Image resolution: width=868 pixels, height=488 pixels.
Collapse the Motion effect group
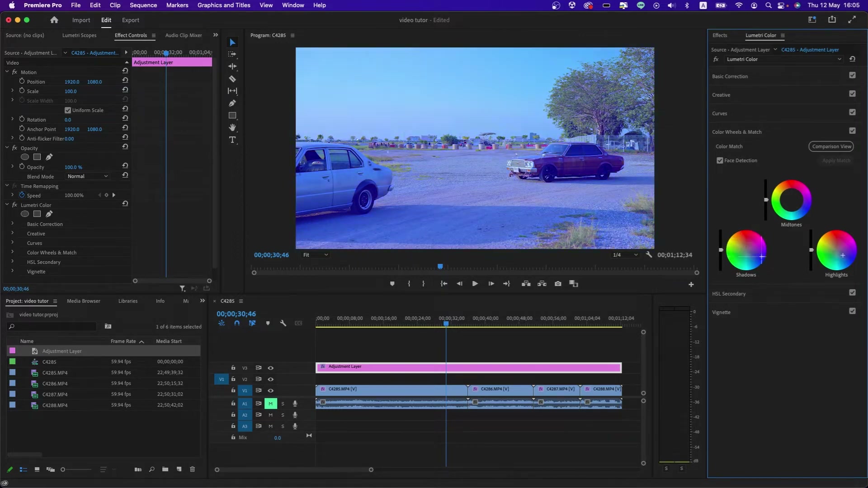[x=7, y=72]
